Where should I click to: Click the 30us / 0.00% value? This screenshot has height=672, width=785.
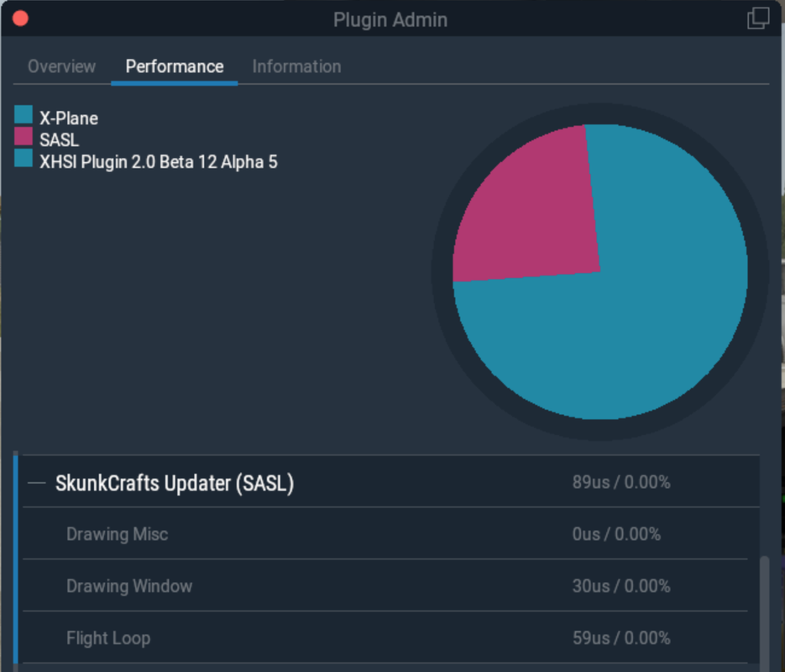pyautogui.click(x=621, y=586)
